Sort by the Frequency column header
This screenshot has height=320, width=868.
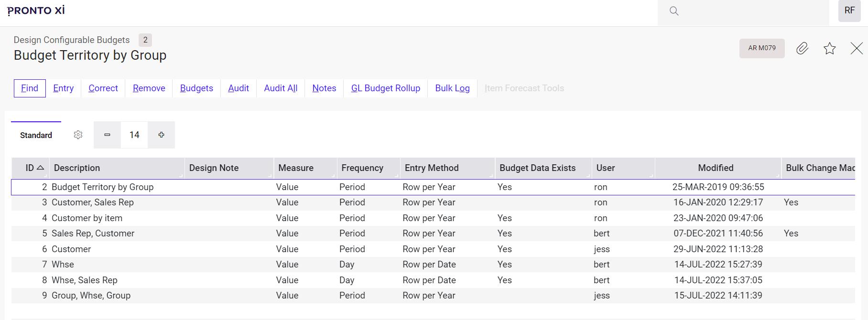tap(362, 168)
